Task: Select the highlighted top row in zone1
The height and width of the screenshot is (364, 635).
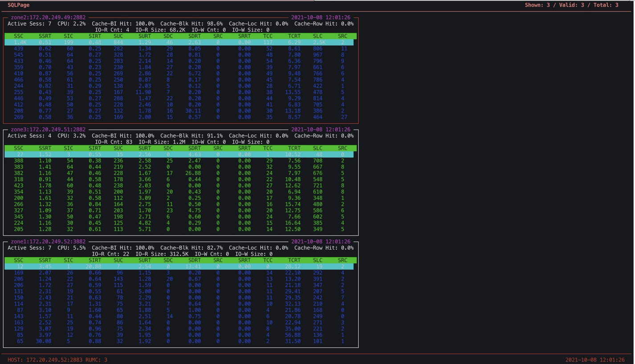Action: click(x=178, y=266)
